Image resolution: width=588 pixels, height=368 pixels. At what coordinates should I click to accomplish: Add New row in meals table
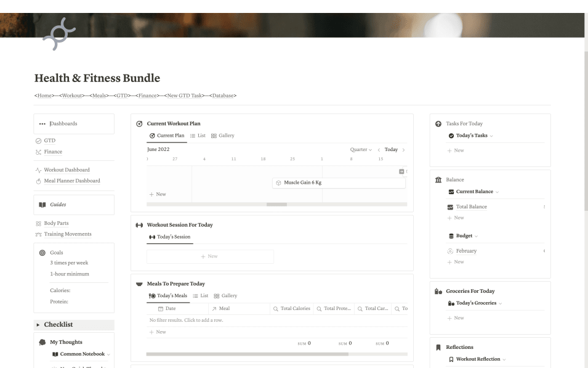tap(158, 332)
